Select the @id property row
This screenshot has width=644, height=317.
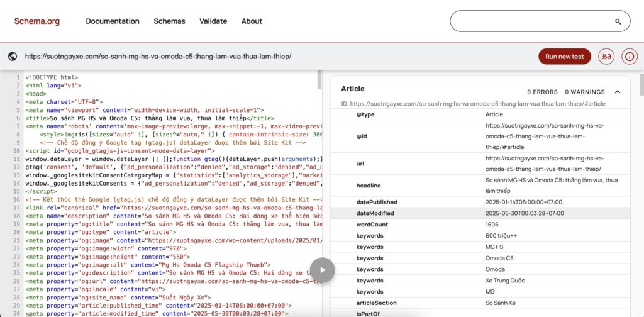480,136
